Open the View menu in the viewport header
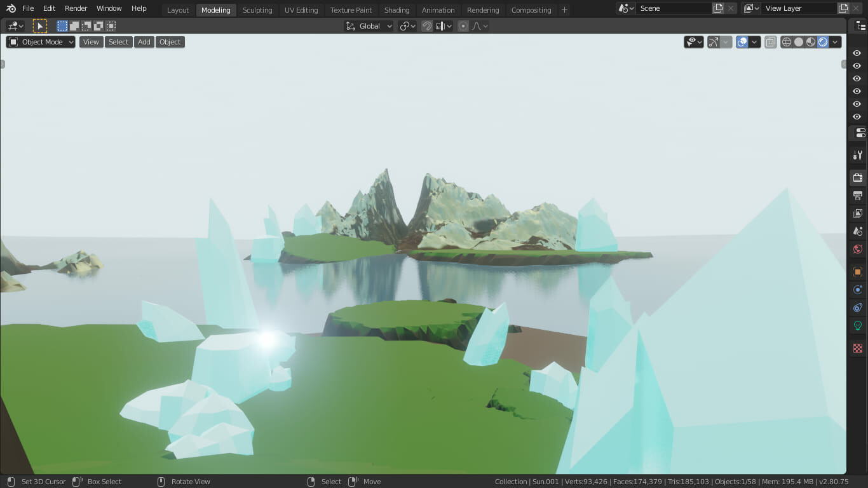 (x=91, y=42)
